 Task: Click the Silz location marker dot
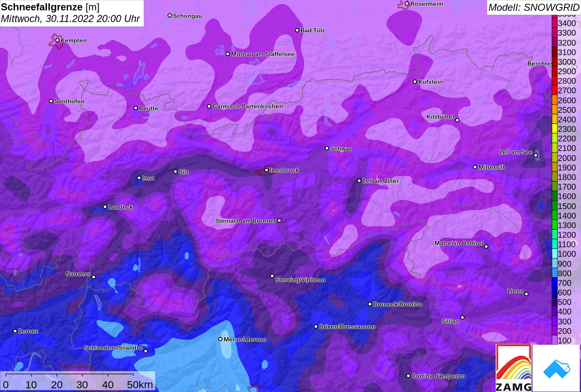pyautogui.click(x=176, y=171)
